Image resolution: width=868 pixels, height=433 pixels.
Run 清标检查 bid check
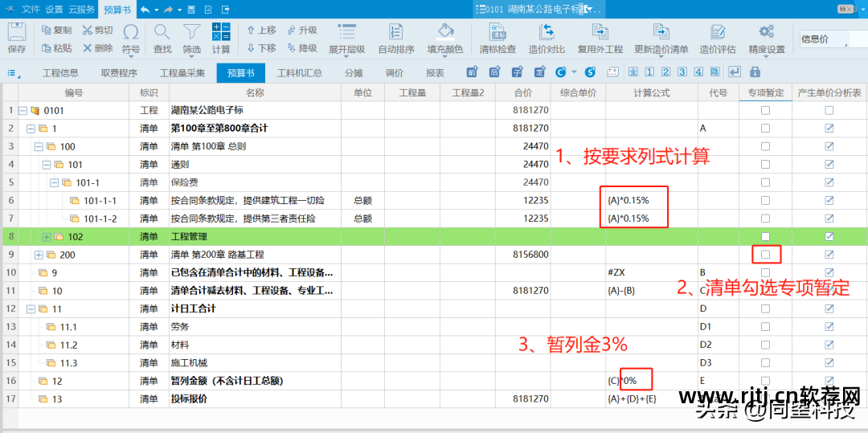[497, 39]
